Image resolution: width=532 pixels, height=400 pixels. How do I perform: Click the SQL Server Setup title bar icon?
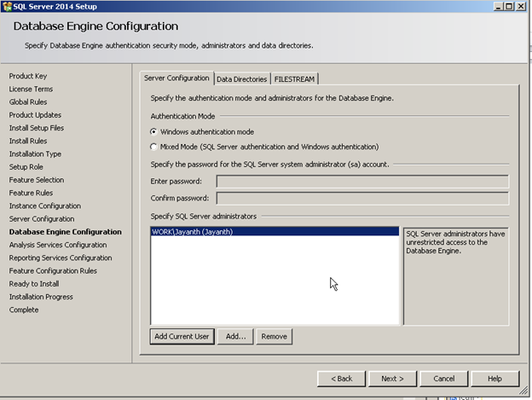(x=7, y=7)
